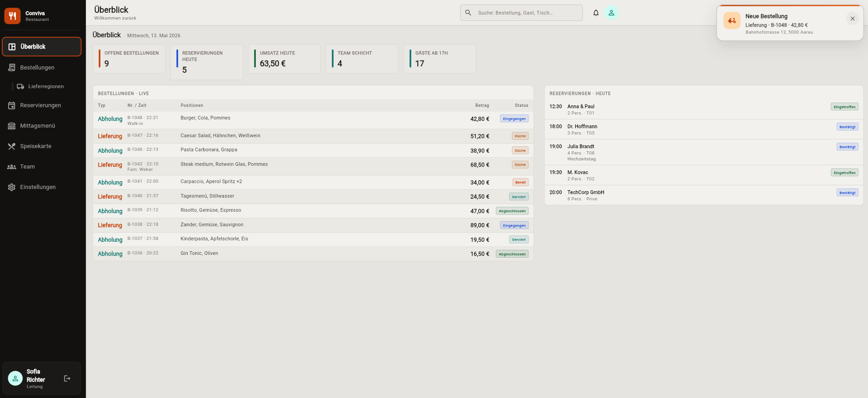This screenshot has width=868, height=398.
Task: Open the Einstellungen page
Action: pyautogui.click(x=42, y=187)
